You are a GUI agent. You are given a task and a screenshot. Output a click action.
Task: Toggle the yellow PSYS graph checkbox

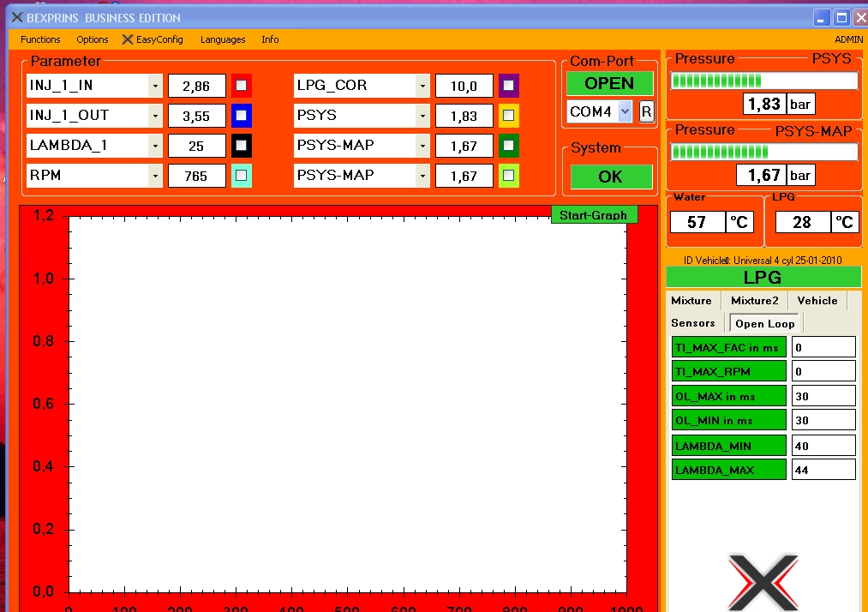click(508, 116)
